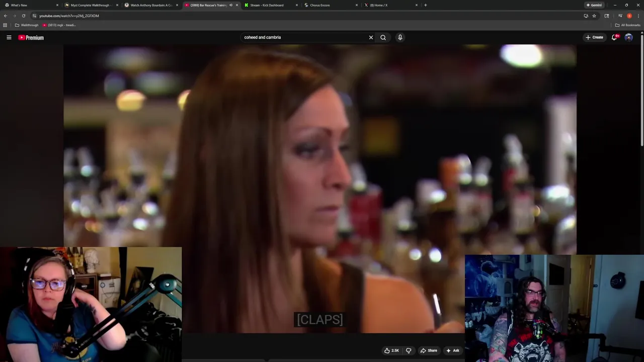Open the mgk bookmark link
Screen dimensions: 644x362
pyautogui.click(x=59, y=25)
